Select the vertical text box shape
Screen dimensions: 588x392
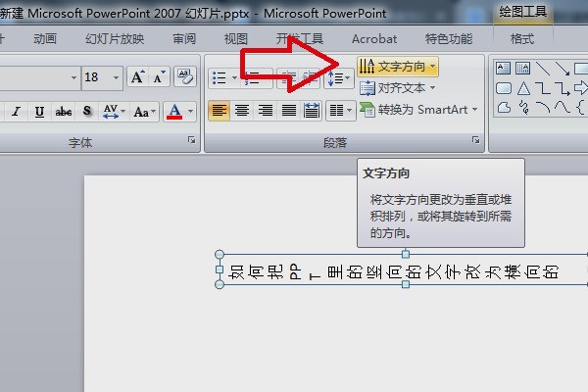[522, 69]
